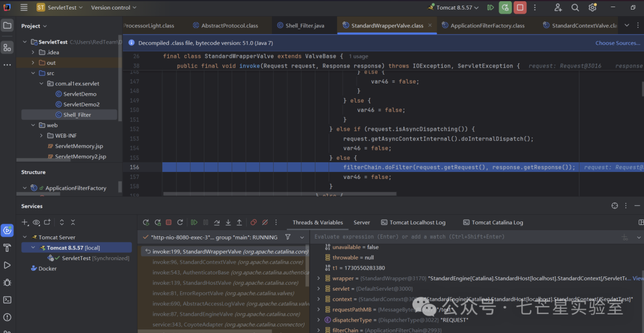Image resolution: width=644 pixels, height=333 pixels.
Task: Open Tomcat 8.5.57 run configuration dropdown
Action: [x=454, y=7]
